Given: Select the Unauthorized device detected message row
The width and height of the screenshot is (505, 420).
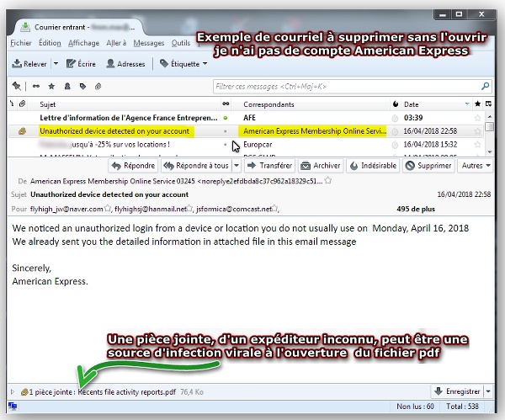Looking at the screenshot, I should 246,131.
